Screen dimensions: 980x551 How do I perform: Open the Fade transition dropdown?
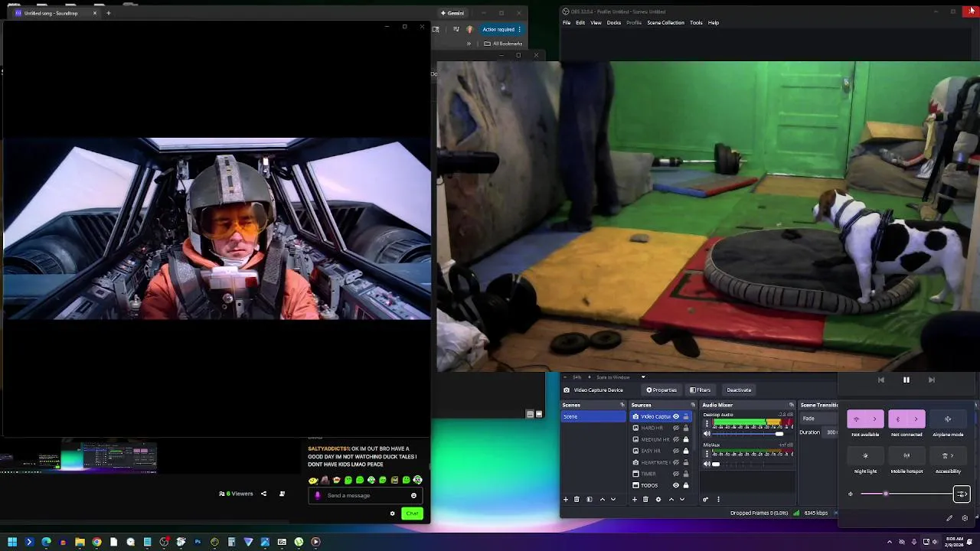(x=819, y=419)
